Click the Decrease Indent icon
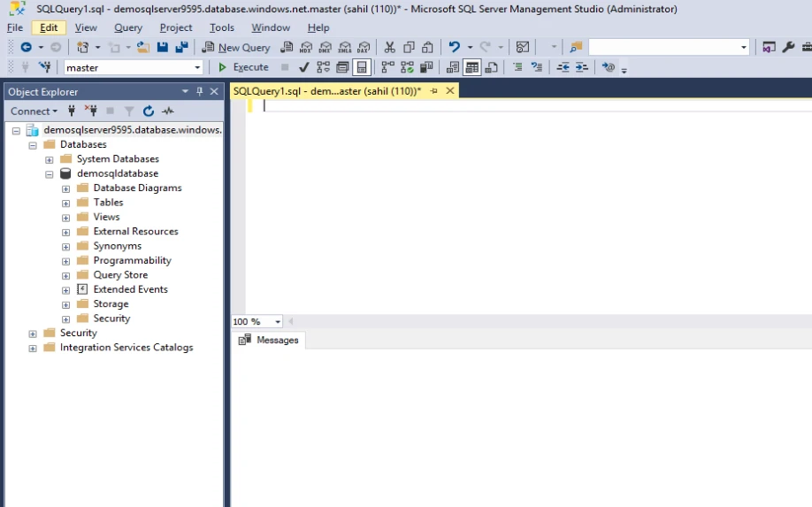Image resolution: width=812 pixels, height=507 pixels. 563,67
